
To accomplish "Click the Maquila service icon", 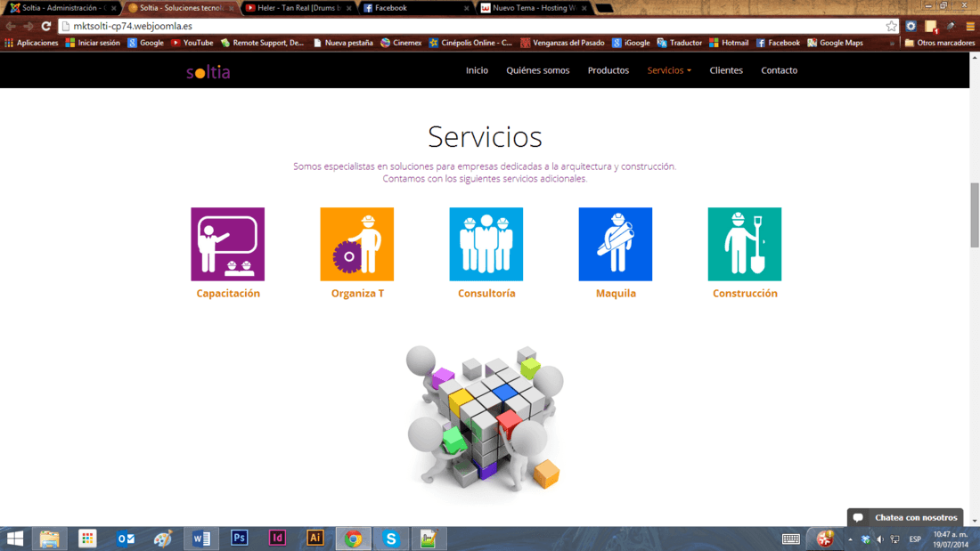I will (x=616, y=244).
